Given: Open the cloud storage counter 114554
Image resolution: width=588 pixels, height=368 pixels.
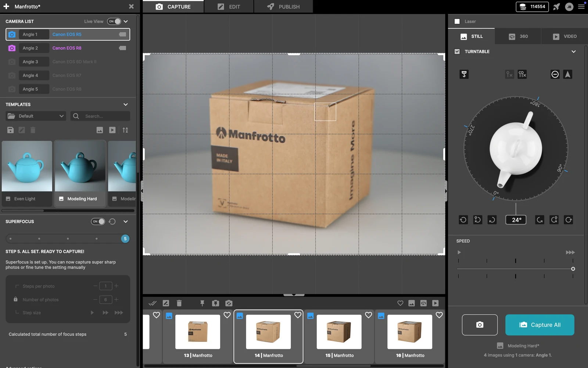Looking at the screenshot, I should point(532,7).
